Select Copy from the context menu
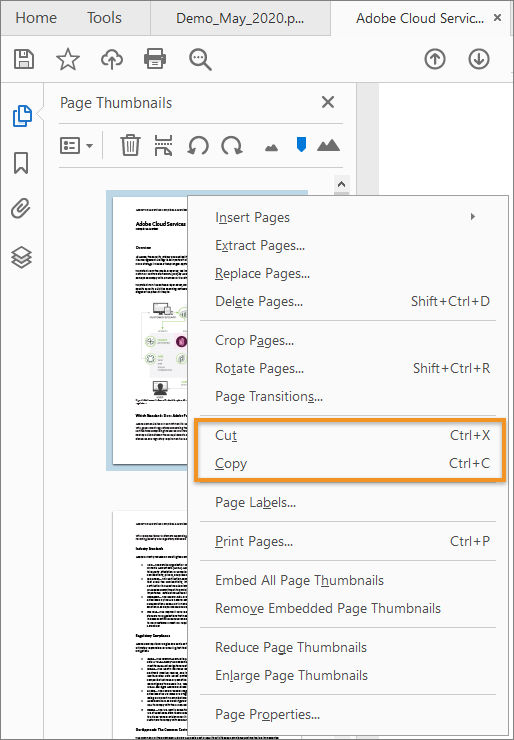The image size is (514, 740). 348,463
